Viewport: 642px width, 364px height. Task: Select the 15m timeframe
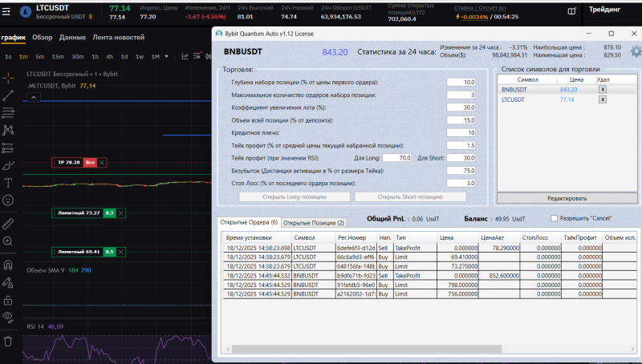click(58, 56)
